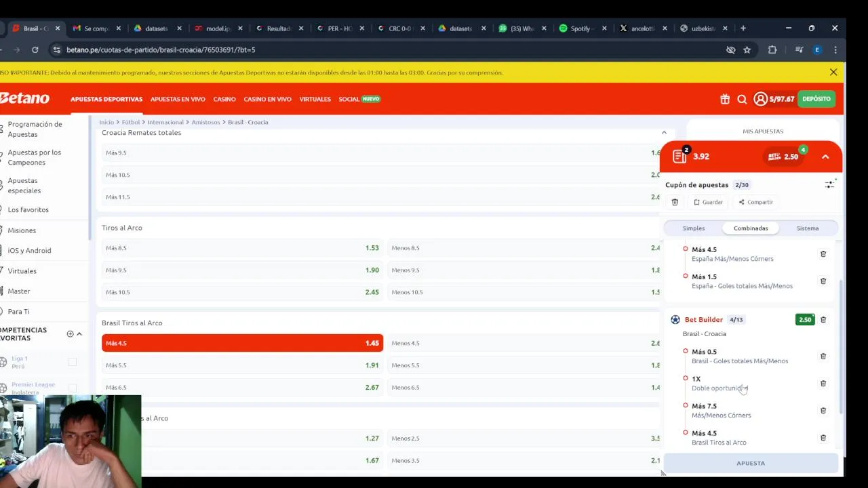Open Chrome three-dot menu
Screen dimensions: 868x488
coord(835,49)
